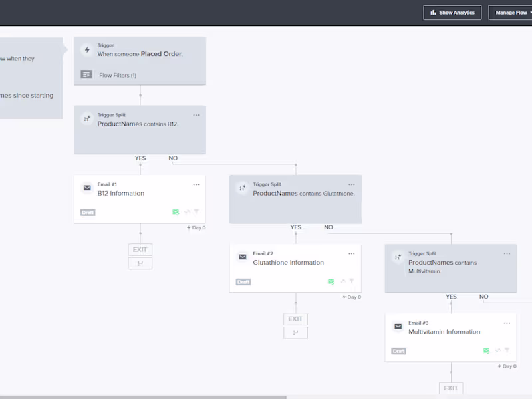Toggle the green smart sending icon on Email #1

pos(176,213)
